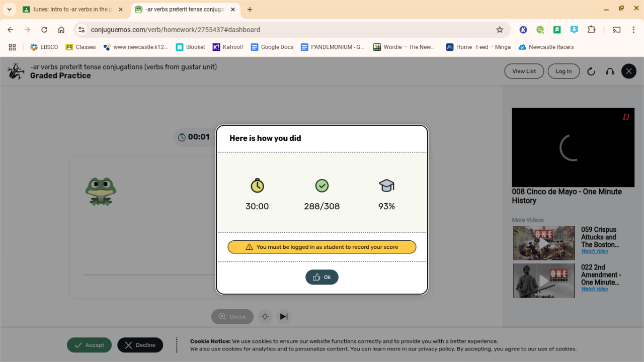The width and height of the screenshot is (644, 362).
Task: Open the Classes bookmark
Action: point(80,47)
